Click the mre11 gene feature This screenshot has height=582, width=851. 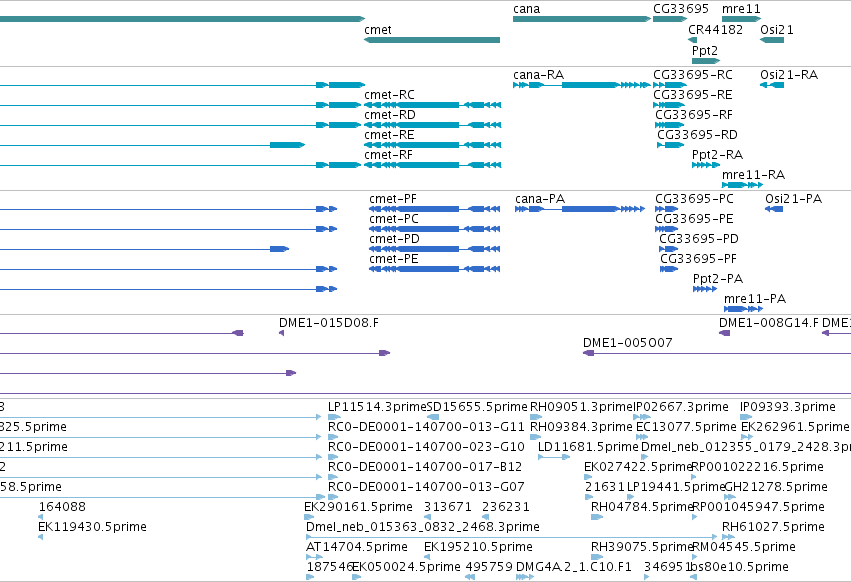[x=741, y=19]
